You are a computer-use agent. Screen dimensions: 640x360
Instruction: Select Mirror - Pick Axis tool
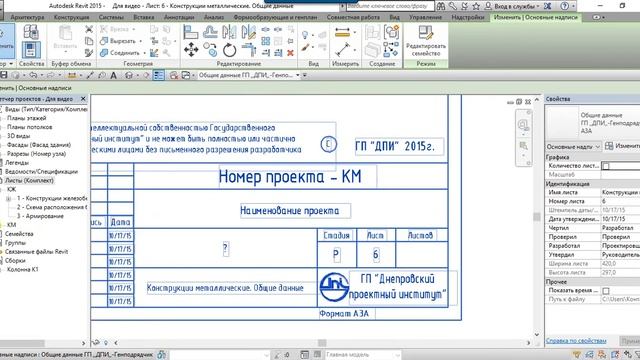(229, 32)
